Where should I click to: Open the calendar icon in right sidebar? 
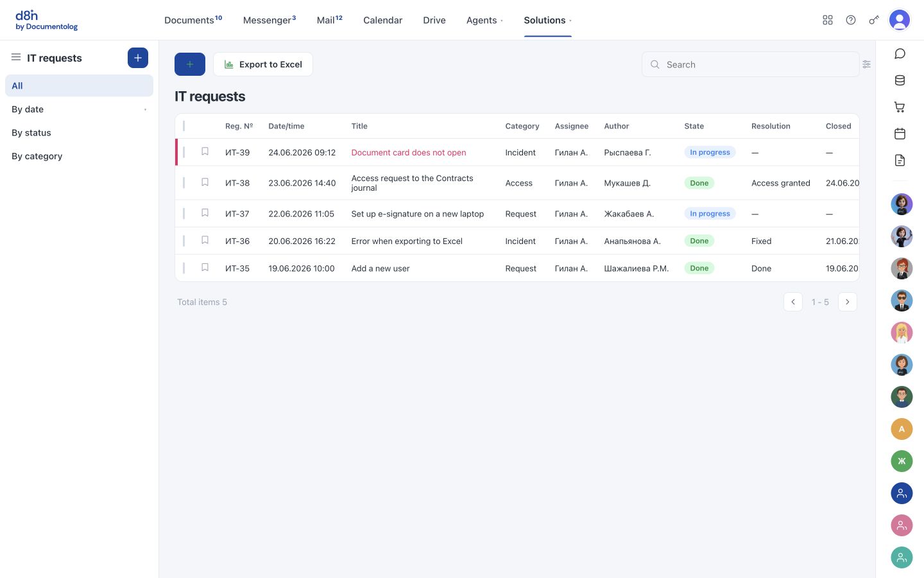click(900, 134)
